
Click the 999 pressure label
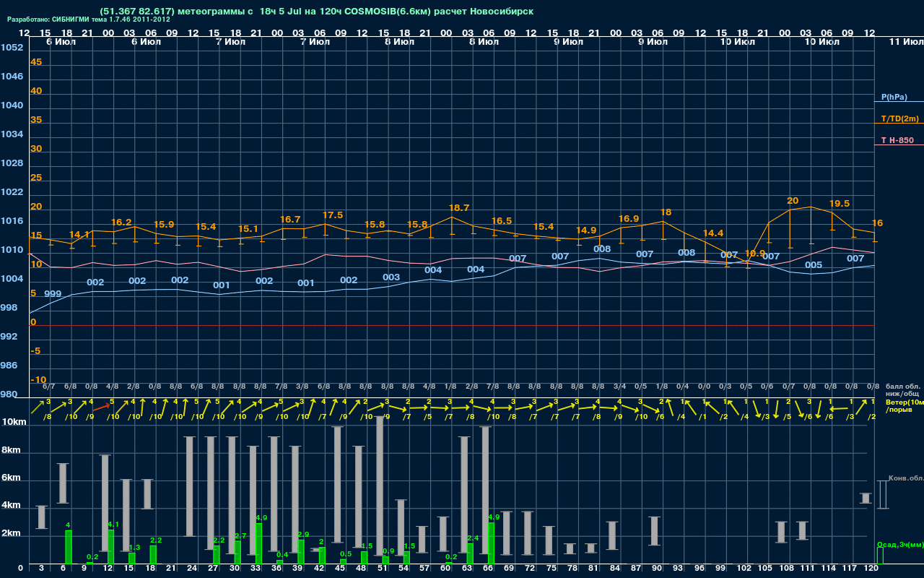point(53,294)
